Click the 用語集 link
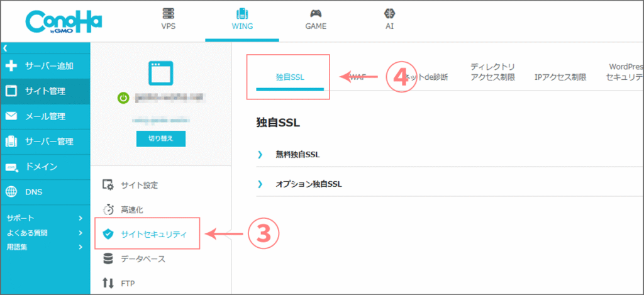This screenshot has width=644, height=295. pyautogui.click(x=17, y=247)
